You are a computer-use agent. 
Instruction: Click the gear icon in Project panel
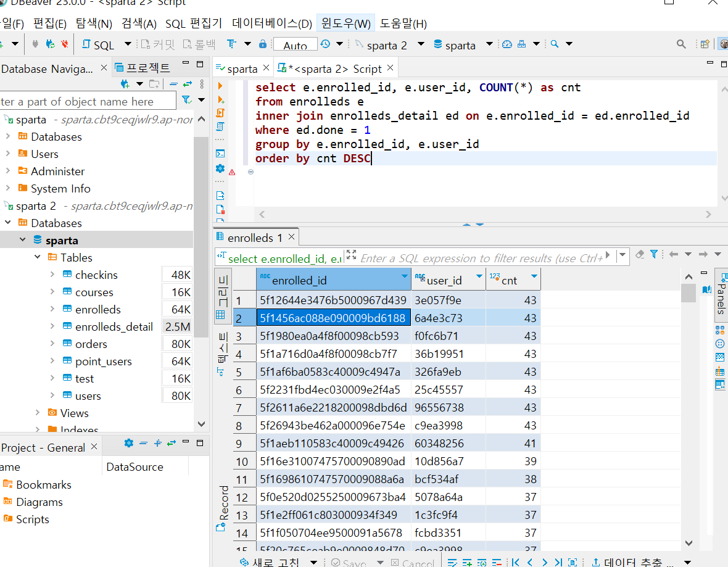(x=128, y=443)
